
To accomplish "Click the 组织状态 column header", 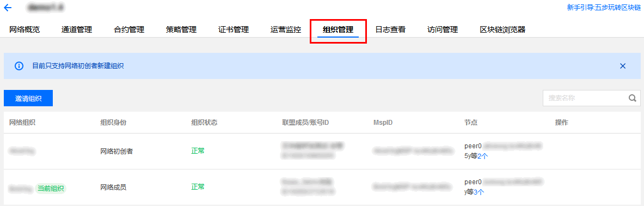I will tap(204, 123).
